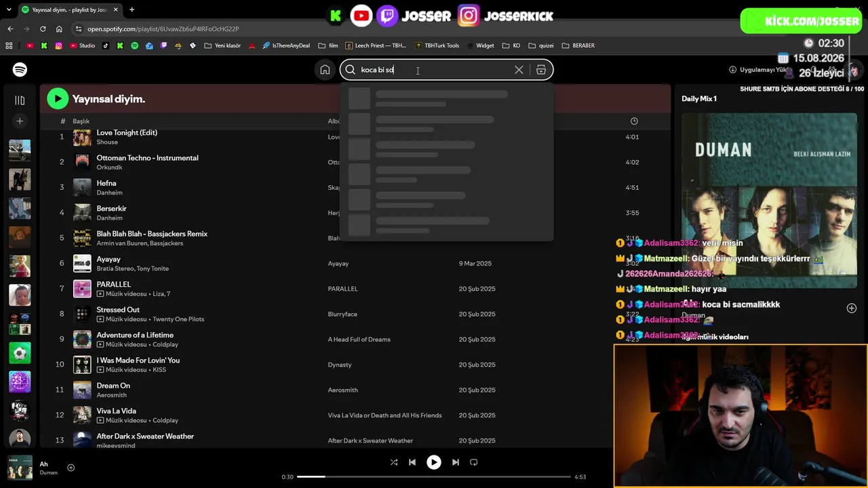The width and height of the screenshot is (868, 488).
Task: Open the Twenty One Pilots artist link
Action: coord(178,319)
